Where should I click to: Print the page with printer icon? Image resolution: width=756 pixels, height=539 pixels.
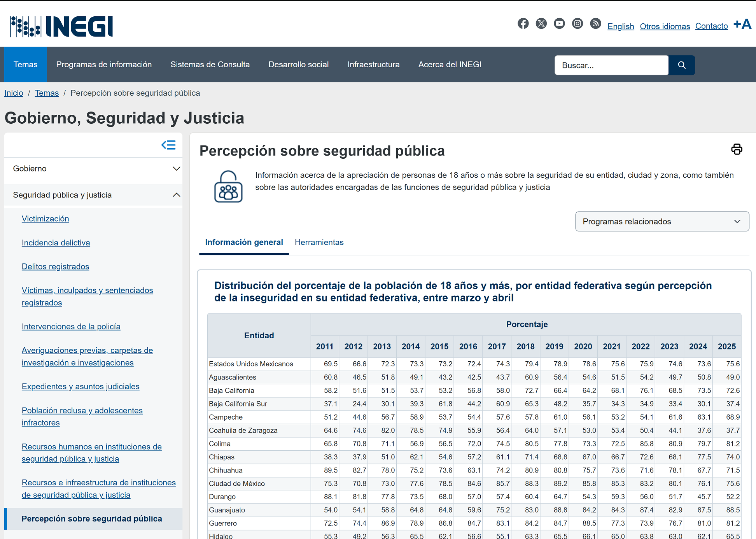[x=737, y=149]
